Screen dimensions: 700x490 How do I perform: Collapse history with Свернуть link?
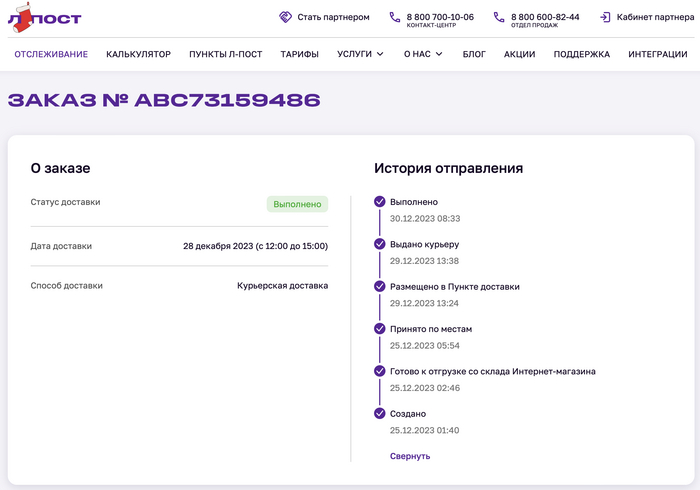pyautogui.click(x=410, y=456)
